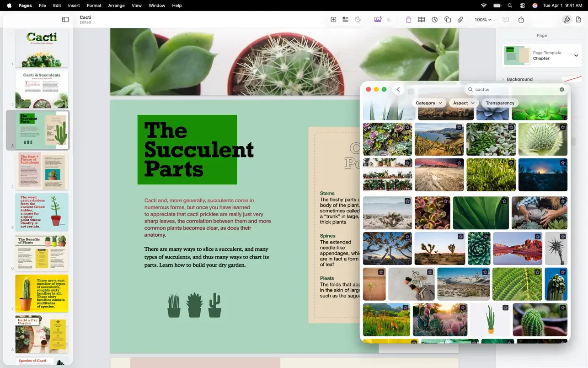Clear the cactus search field
Image resolution: width=588 pixels, height=368 pixels.
click(x=561, y=89)
